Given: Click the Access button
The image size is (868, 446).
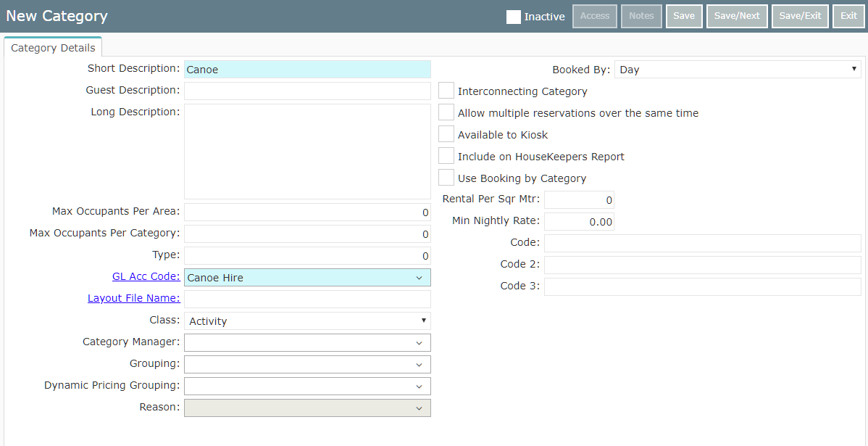Looking at the screenshot, I should (595, 16).
